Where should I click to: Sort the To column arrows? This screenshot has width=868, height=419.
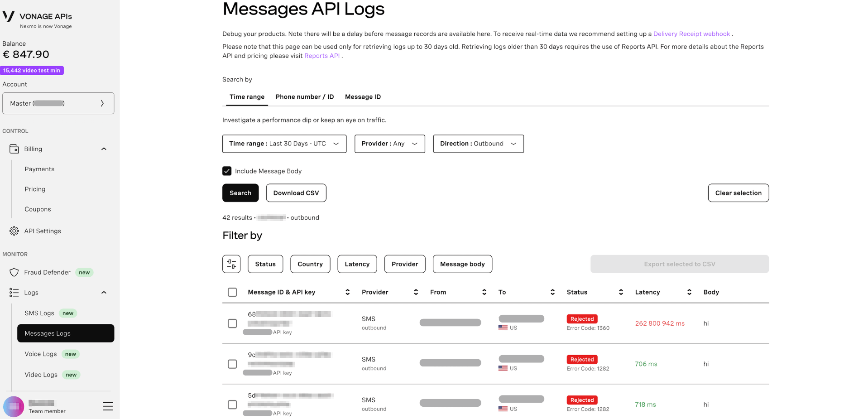point(552,292)
